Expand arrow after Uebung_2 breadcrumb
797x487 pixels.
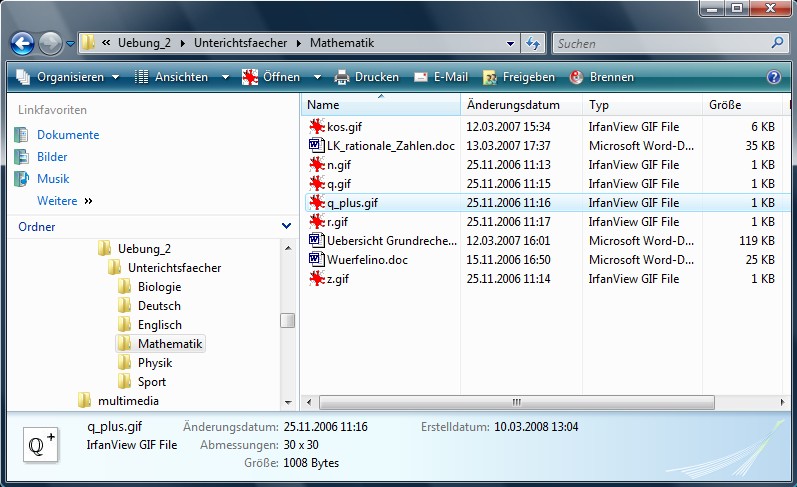[182, 44]
